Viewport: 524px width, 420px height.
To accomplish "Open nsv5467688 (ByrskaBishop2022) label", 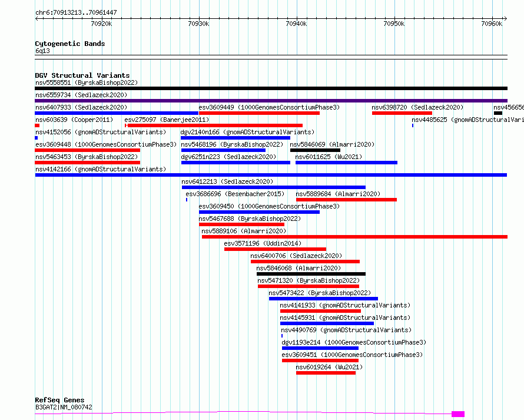I will pyautogui.click(x=250, y=219).
